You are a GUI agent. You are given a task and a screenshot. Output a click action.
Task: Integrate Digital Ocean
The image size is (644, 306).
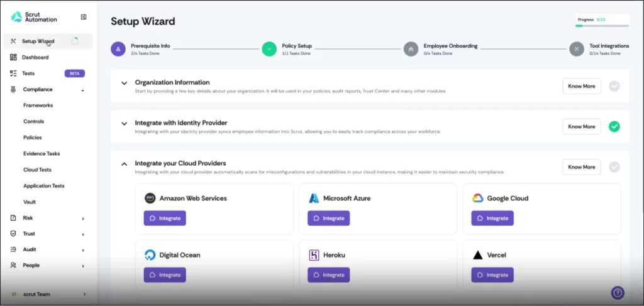[x=165, y=275]
